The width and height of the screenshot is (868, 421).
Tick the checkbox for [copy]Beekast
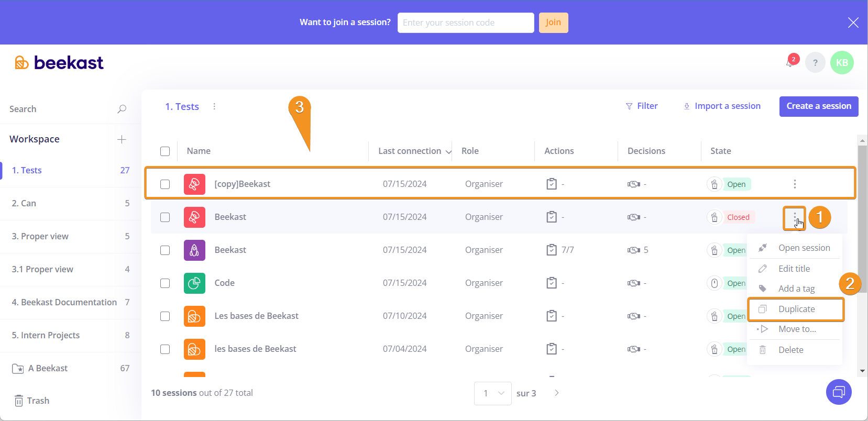click(165, 184)
